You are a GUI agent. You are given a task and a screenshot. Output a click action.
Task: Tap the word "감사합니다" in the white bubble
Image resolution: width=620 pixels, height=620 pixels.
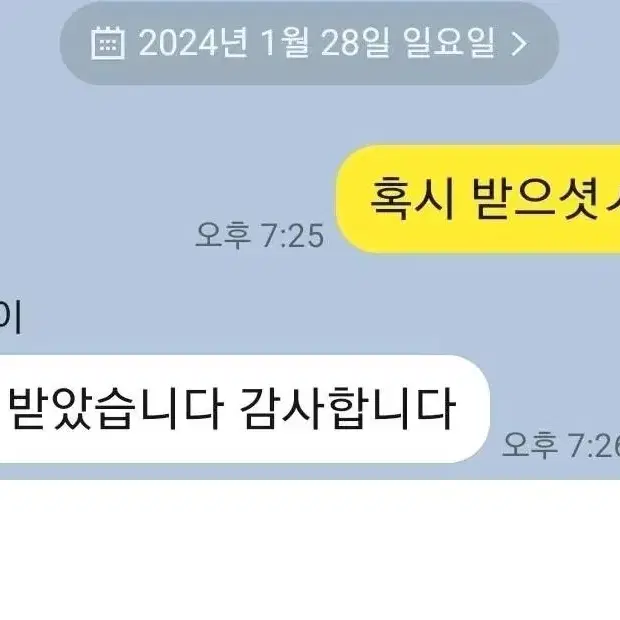(348, 408)
